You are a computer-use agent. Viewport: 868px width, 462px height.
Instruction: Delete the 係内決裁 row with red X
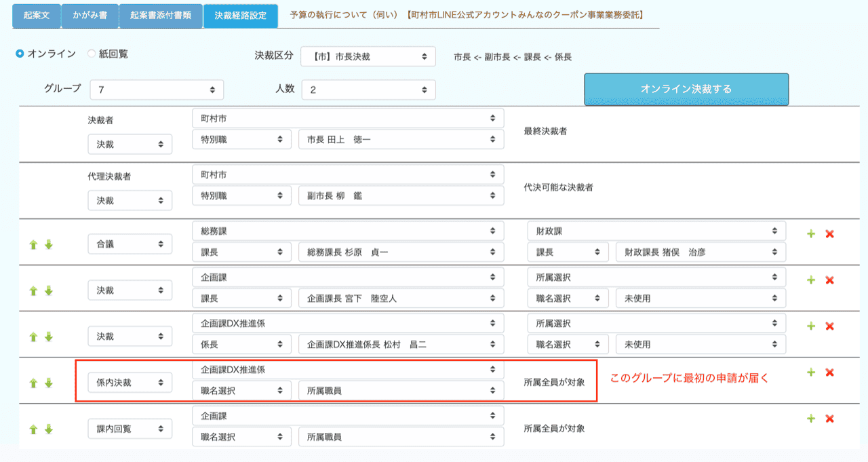(x=829, y=372)
